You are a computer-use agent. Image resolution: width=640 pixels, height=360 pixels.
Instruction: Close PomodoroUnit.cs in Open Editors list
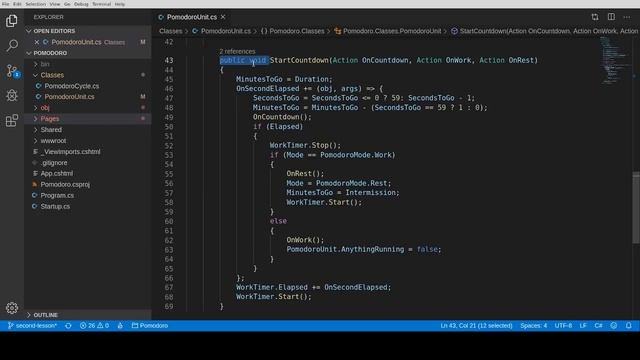pos(37,42)
